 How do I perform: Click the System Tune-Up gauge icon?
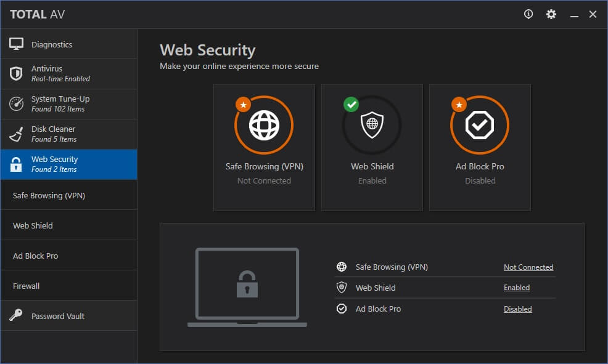(16, 103)
